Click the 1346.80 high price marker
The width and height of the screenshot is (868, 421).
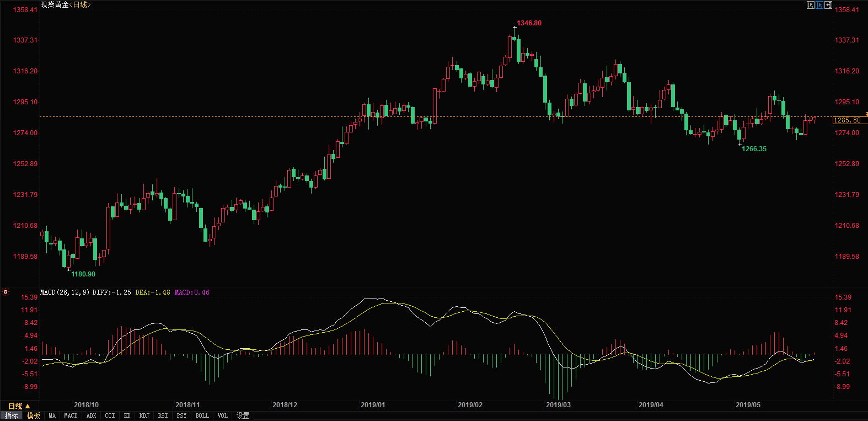(x=529, y=23)
